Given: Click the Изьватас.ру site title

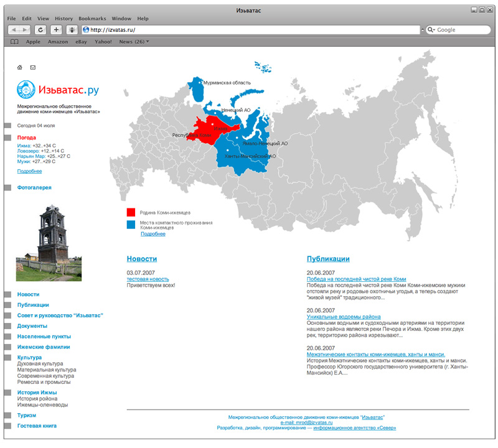Looking at the screenshot, I should point(68,90).
